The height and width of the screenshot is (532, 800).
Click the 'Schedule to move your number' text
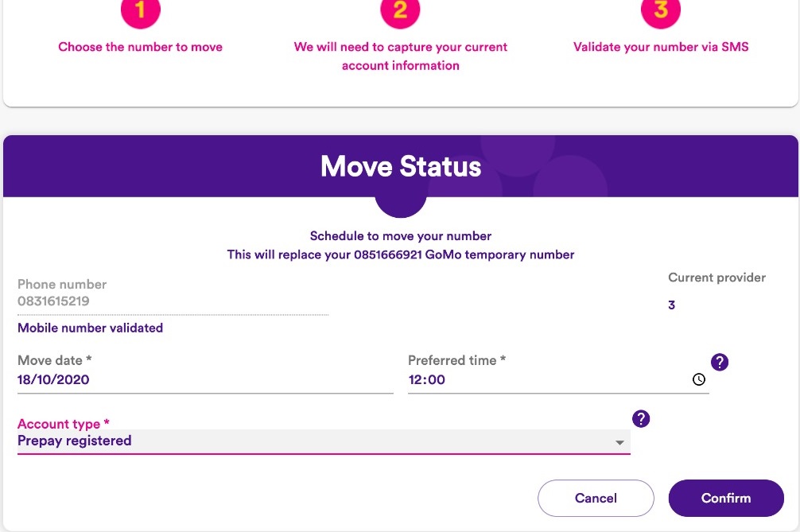(x=400, y=236)
